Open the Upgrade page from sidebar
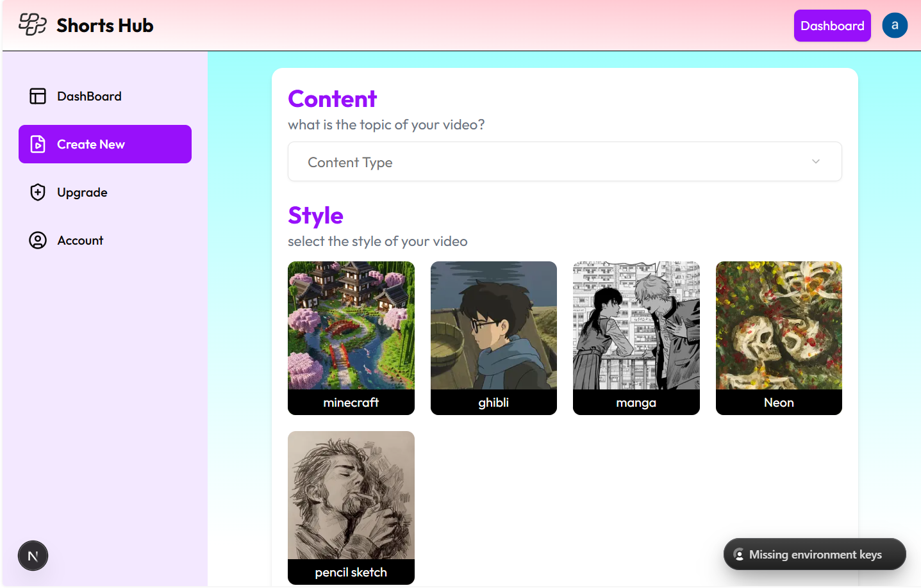The width and height of the screenshot is (921, 588). point(82,192)
